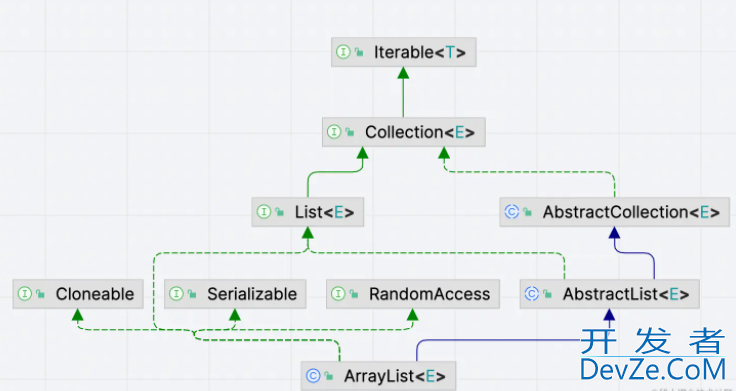Click the lock icon on AbstractCollection<E>
Screen dimensions: 736x391
coord(527,212)
